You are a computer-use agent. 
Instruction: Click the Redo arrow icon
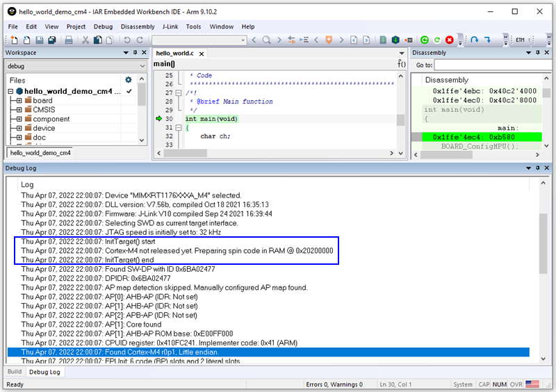[140, 40]
